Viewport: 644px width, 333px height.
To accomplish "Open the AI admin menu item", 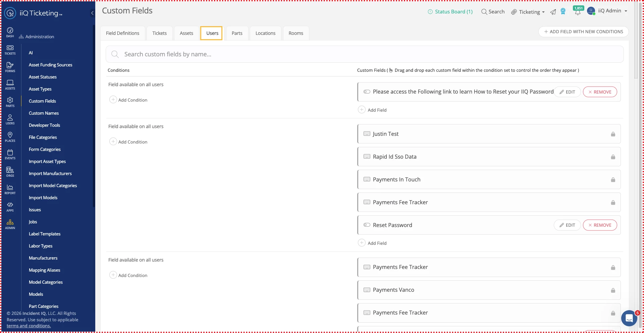I will pos(31,53).
